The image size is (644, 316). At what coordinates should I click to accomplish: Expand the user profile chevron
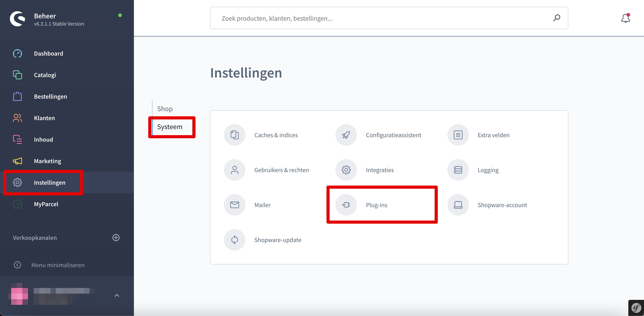coord(117,295)
